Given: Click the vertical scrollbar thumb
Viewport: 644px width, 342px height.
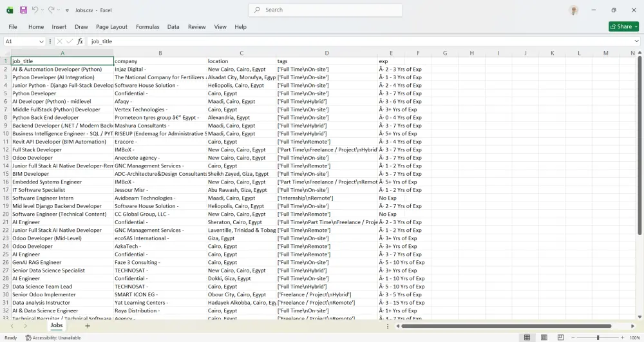Looking at the screenshot, I should click(x=639, y=146).
